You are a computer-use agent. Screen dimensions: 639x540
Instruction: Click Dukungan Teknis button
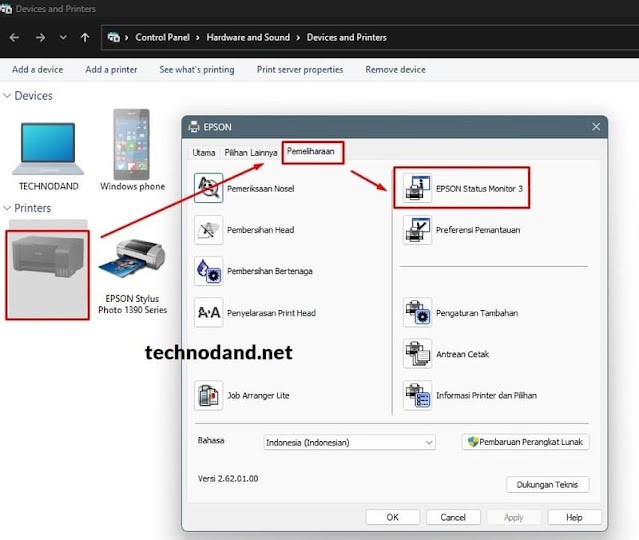click(547, 485)
